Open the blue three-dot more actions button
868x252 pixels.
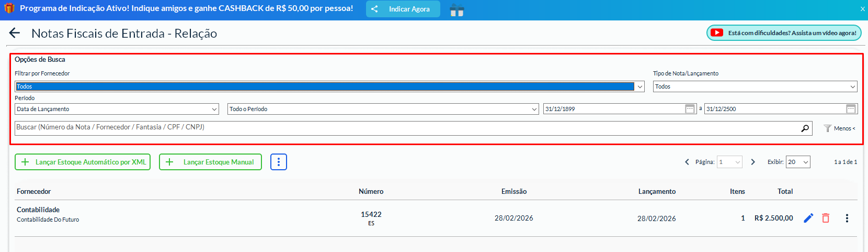pyautogui.click(x=279, y=162)
